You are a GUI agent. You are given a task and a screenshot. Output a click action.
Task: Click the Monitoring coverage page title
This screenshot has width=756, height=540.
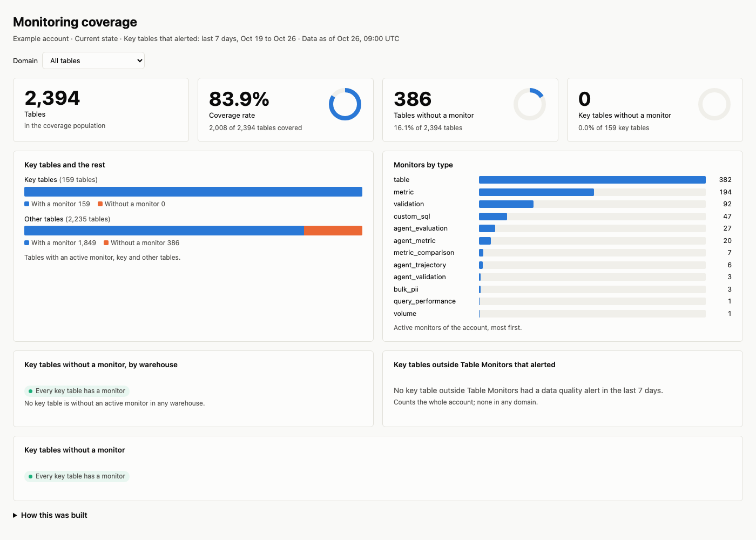pos(75,22)
